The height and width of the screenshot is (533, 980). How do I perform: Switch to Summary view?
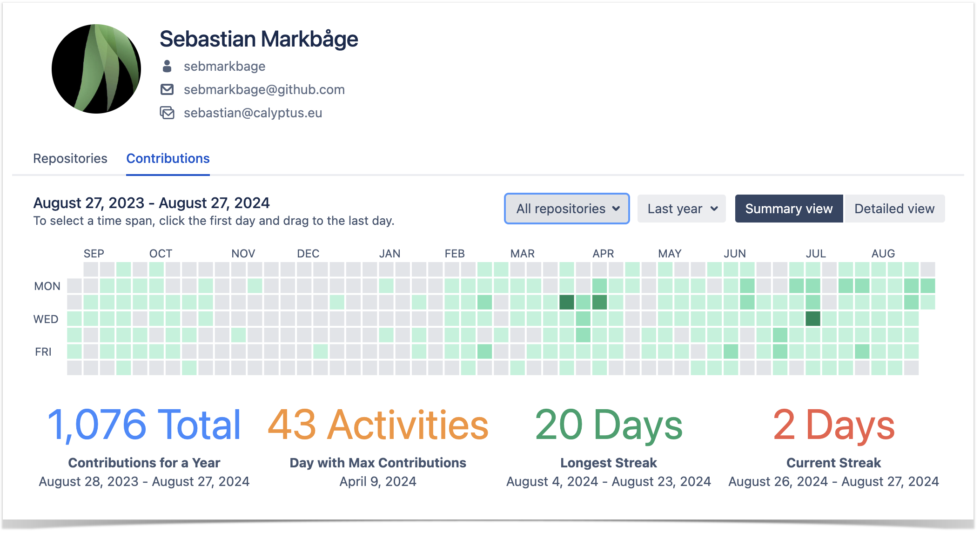[x=788, y=209]
